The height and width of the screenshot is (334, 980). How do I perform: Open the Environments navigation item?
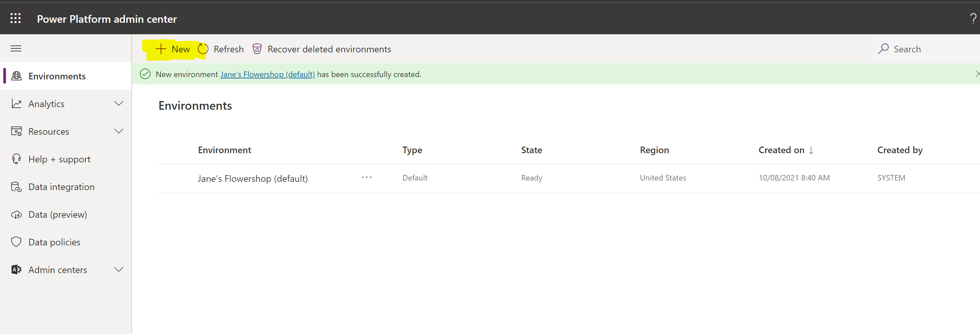[x=66, y=76]
